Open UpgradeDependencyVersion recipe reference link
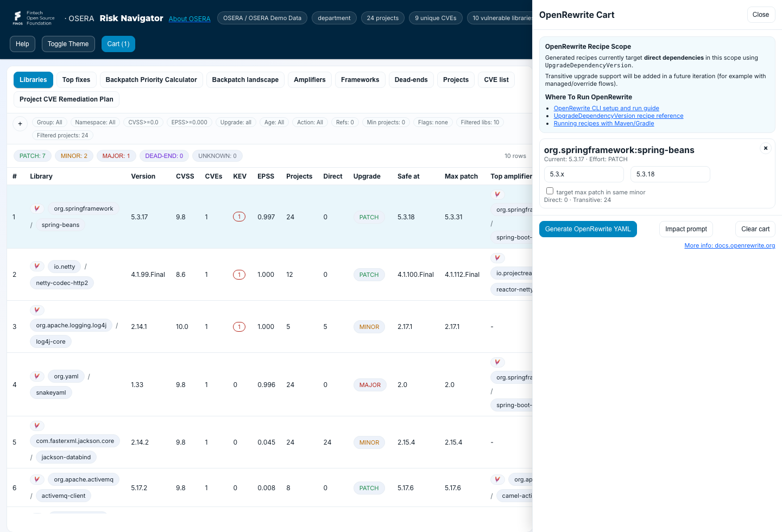 coord(619,116)
